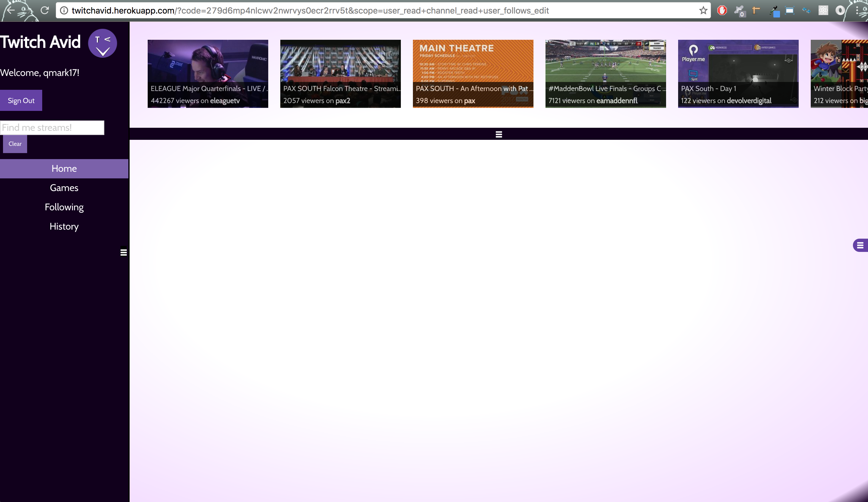Open the Following section
The image size is (868, 502).
click(64, 207)
